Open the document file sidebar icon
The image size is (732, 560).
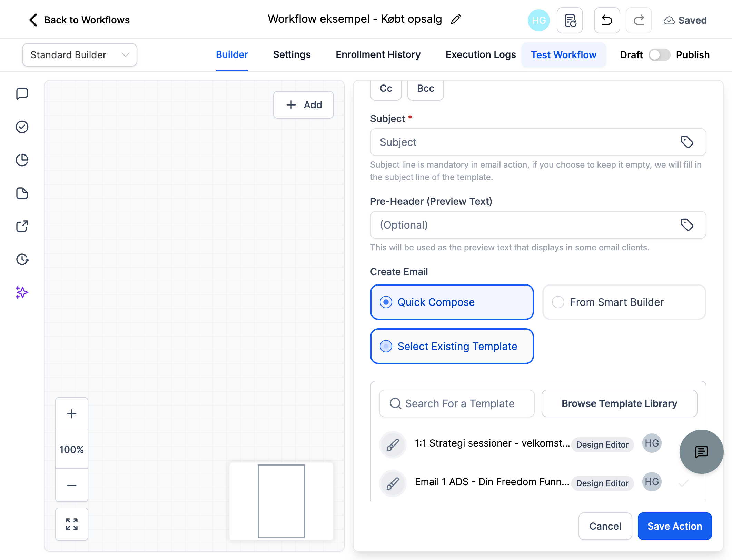[x=22, y=193]
